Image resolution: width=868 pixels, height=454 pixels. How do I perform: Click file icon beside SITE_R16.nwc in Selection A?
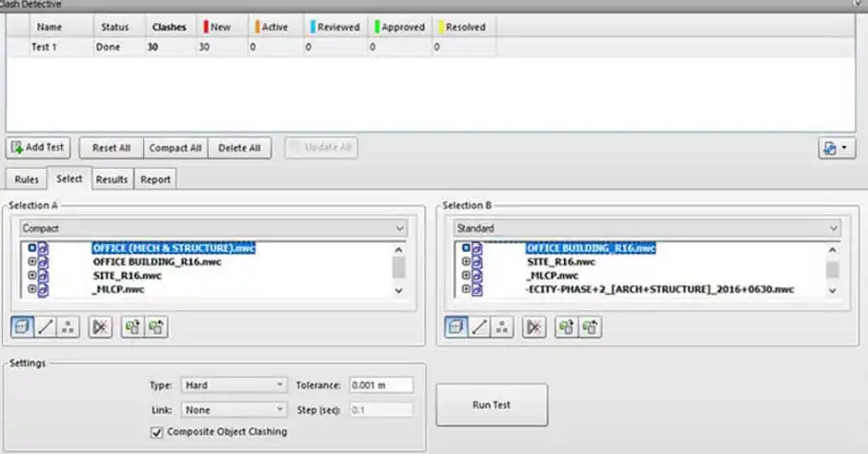point(43,276)
